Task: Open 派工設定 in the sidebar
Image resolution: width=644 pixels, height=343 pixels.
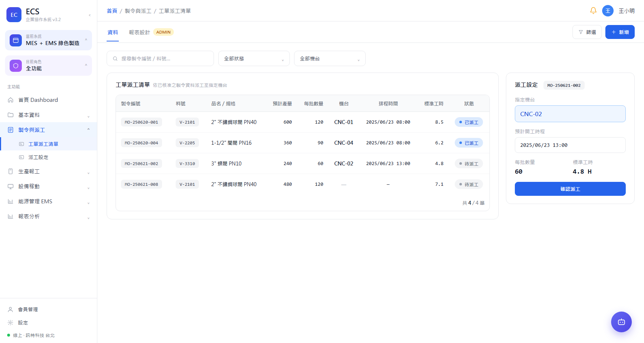Action: [x=48, y=157]
